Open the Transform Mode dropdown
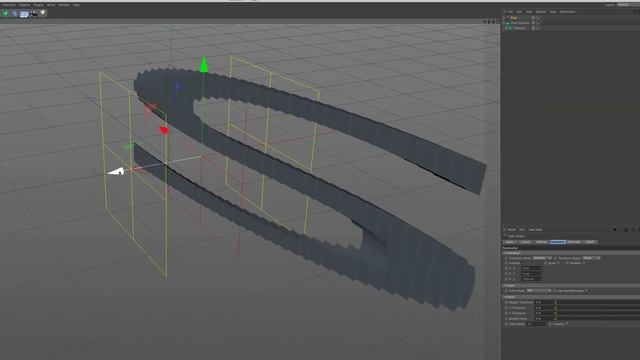The image size is (640, 360). (x=542, y=258)
